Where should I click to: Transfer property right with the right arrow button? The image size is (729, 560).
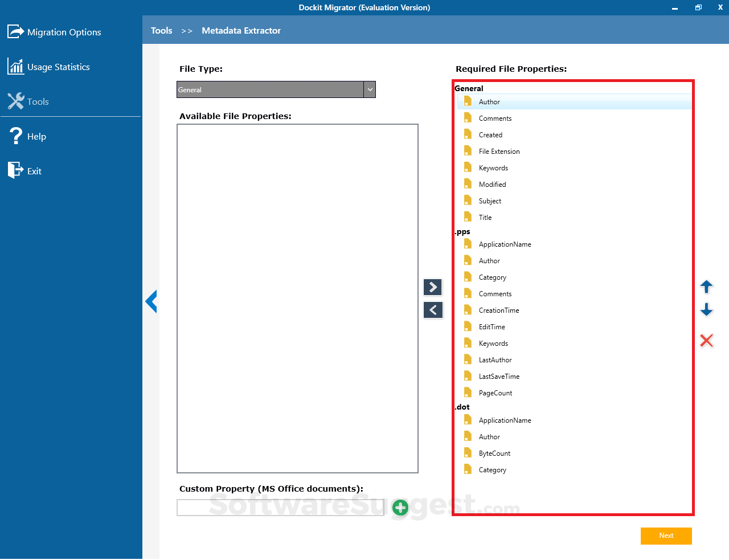click(x=432, y=287)
